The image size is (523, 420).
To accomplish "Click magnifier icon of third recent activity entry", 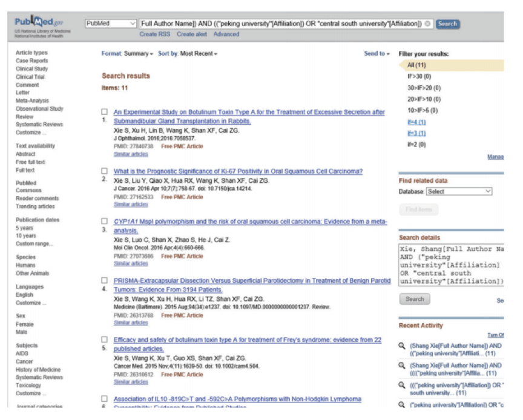I will coord(402,386).
